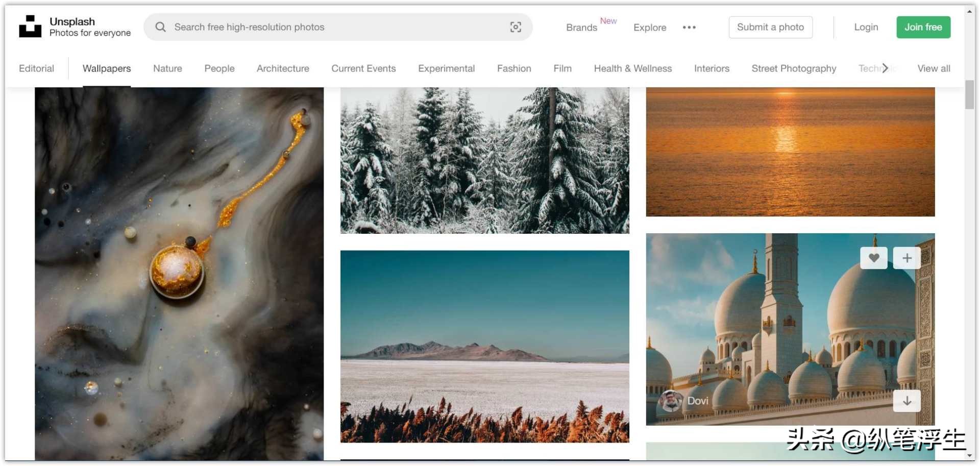Click the Login link
Image resolution: width=980 pixels, height=466 pixels.
coord(866,27)
